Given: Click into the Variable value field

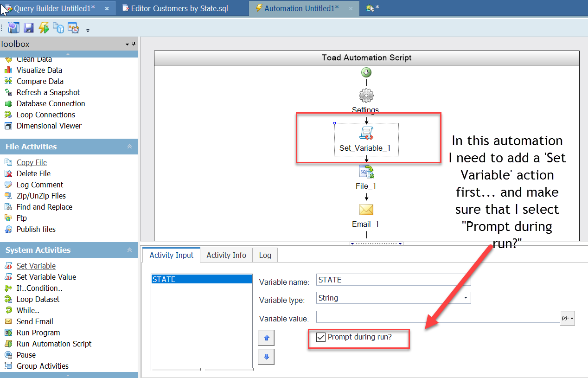Looking at the screenshot, I should (438, 318).
